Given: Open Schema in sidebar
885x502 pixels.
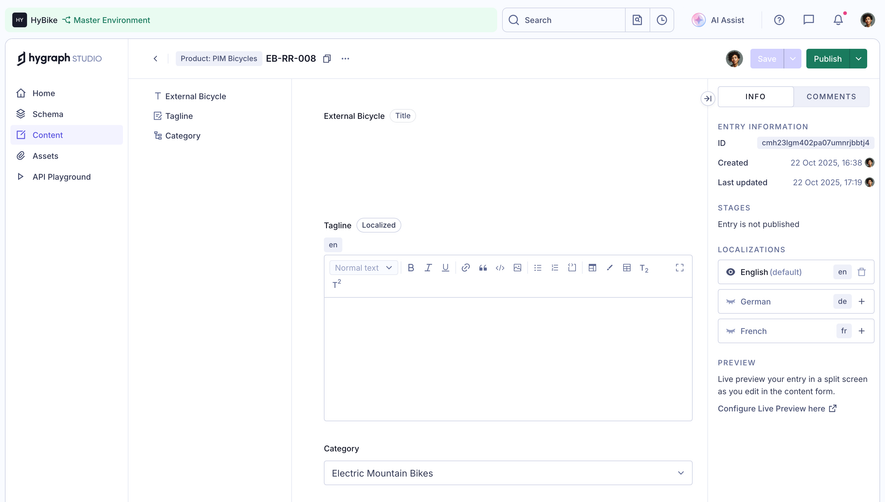Looking at the screenshot, I should click(x=66, y=114).
